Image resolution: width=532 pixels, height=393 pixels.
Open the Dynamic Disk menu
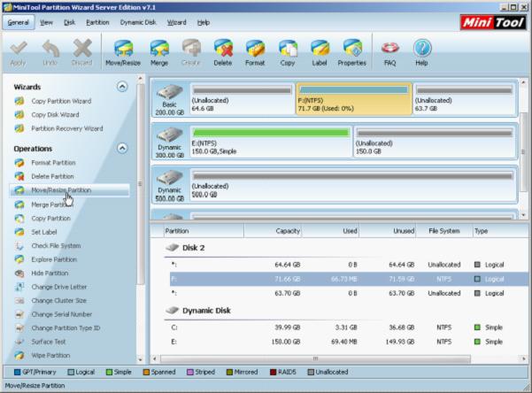[x=138, y=22]
